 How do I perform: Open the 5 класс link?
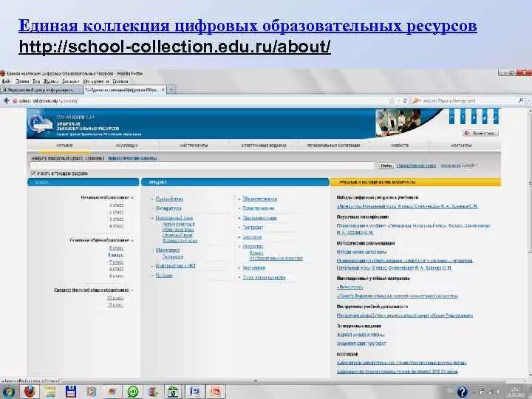click(116, 248)
